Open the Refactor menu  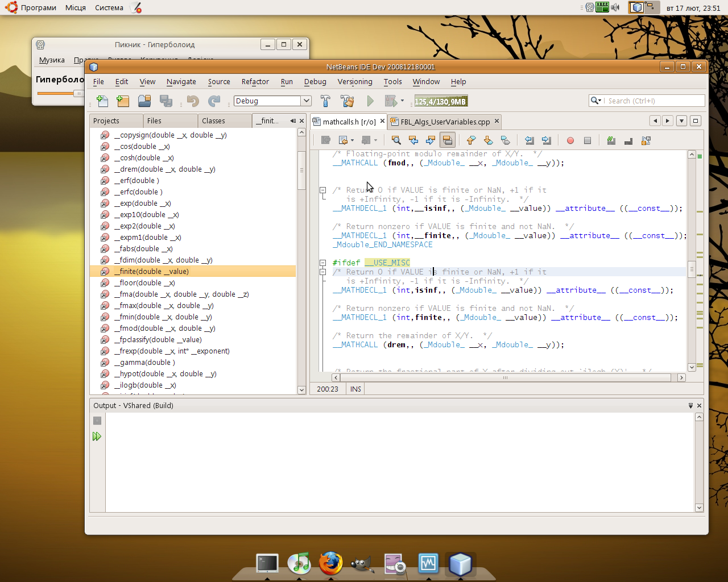click(255, 82)
